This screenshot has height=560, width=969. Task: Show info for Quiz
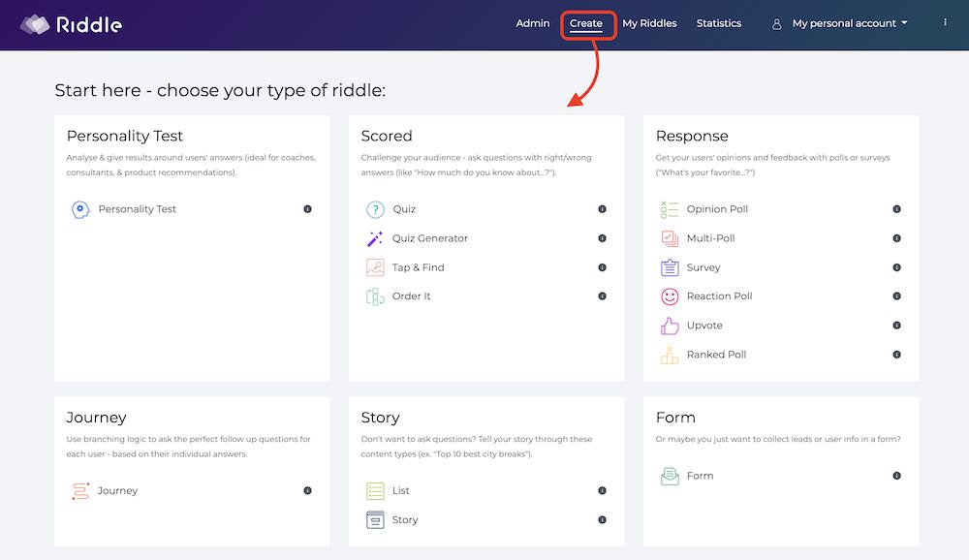(x=602, y=209)
